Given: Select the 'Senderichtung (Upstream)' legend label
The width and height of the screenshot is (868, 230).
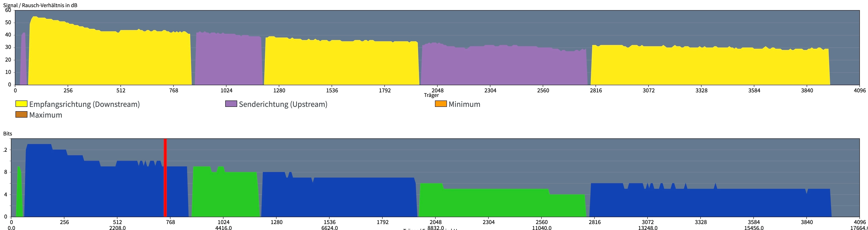Looking at the screenshot, I should point(283,104).
